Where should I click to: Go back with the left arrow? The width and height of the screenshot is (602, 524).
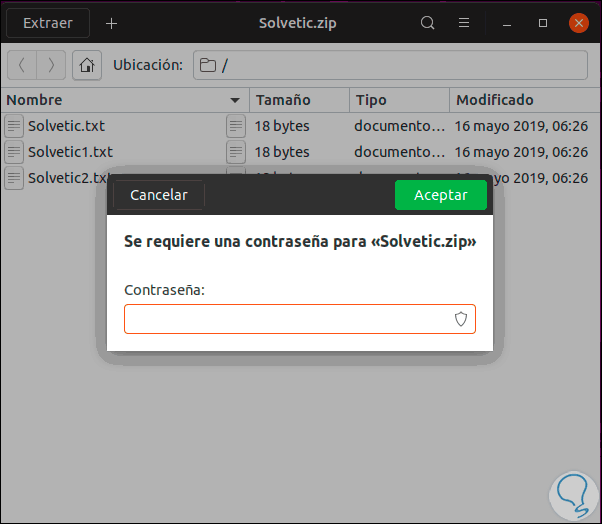(22, 65)
